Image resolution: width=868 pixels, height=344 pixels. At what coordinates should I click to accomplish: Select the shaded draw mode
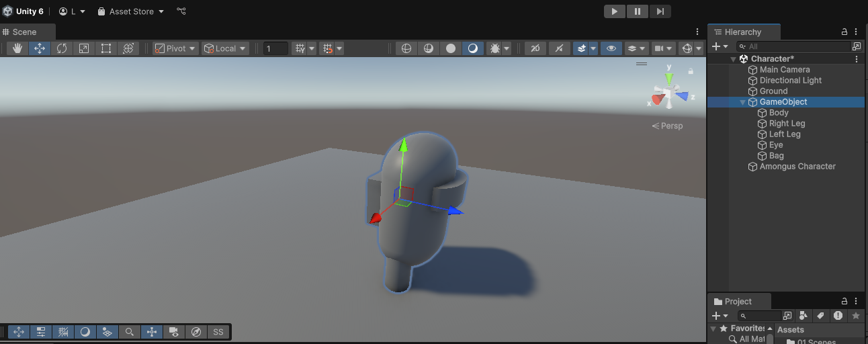pyautogui.click(x=473, y=48)
